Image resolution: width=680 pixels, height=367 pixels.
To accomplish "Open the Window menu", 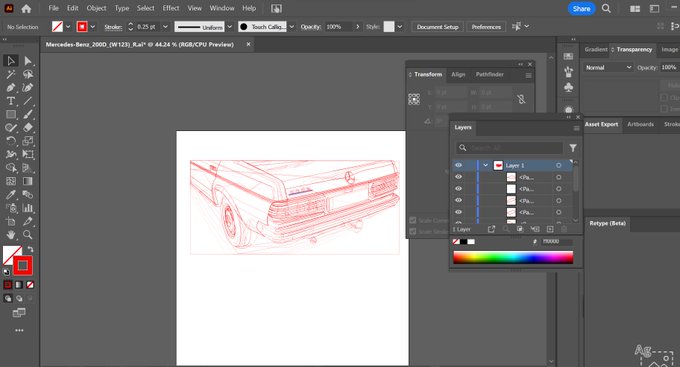I will pos(222,8).
